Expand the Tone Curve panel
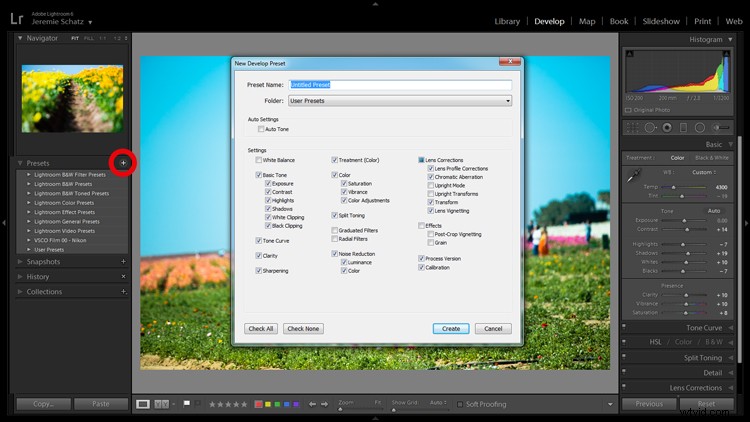This screenshot has height=422, width=750. pyautogui.click(x=730, y=328)
